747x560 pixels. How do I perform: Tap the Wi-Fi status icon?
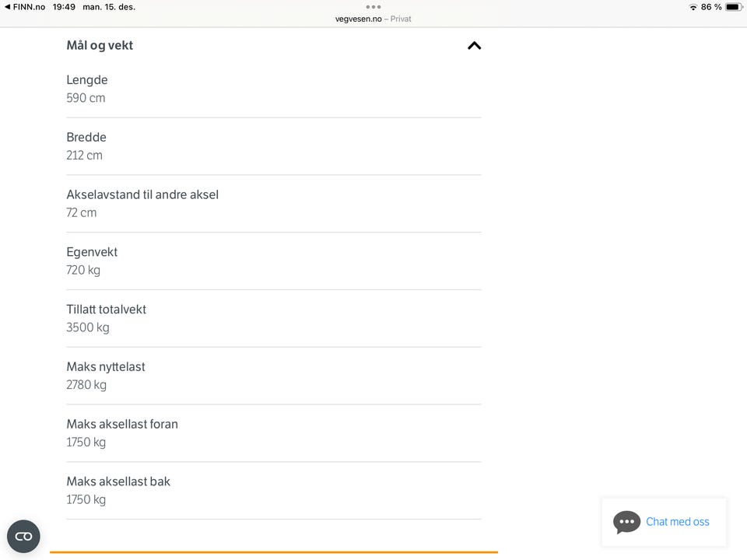(693, 7)
